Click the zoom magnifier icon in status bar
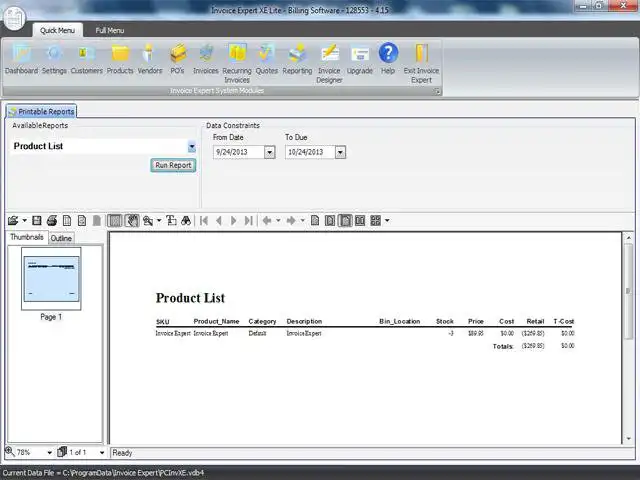 click(10, 452)
